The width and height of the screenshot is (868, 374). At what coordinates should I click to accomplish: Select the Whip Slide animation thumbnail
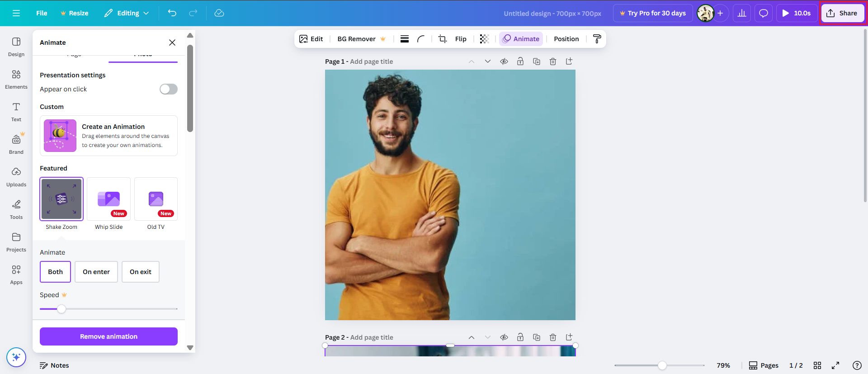click(108, 199)
